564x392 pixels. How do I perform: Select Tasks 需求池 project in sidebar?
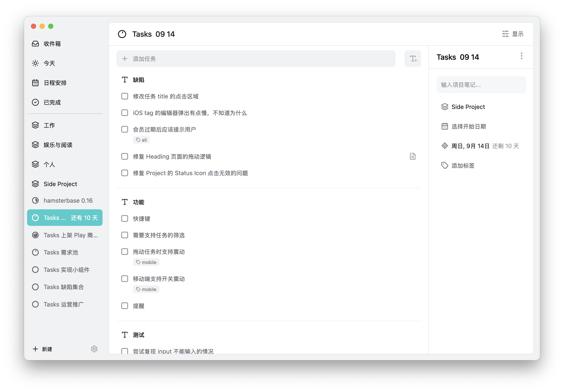point(60,253)
